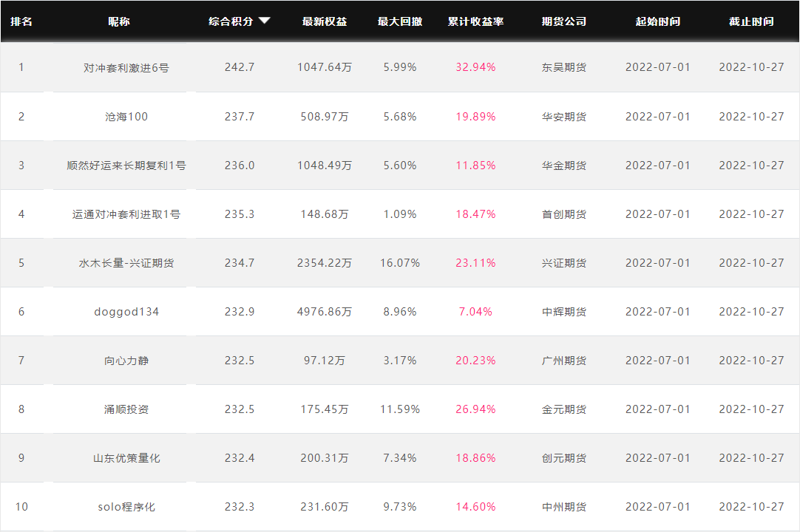Click company 兴证期货 in the company column
800x532 pixels.
pyautogui.click(x=564, y=263)
